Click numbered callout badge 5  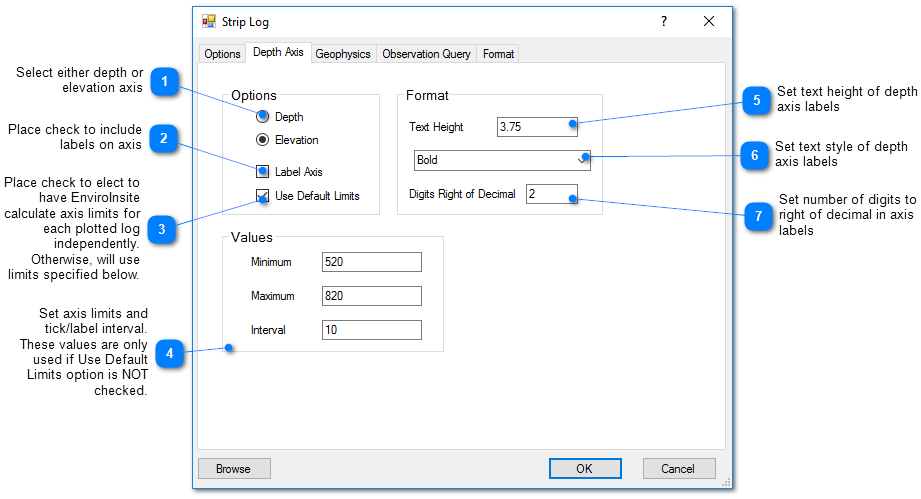(x=757, y=100)
